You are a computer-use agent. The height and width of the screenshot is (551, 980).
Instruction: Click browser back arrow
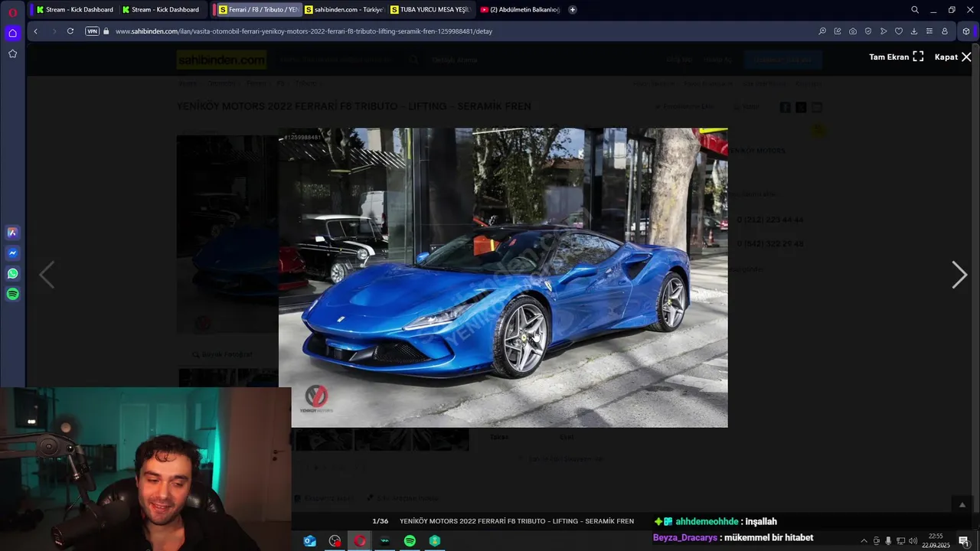point(35,31)
